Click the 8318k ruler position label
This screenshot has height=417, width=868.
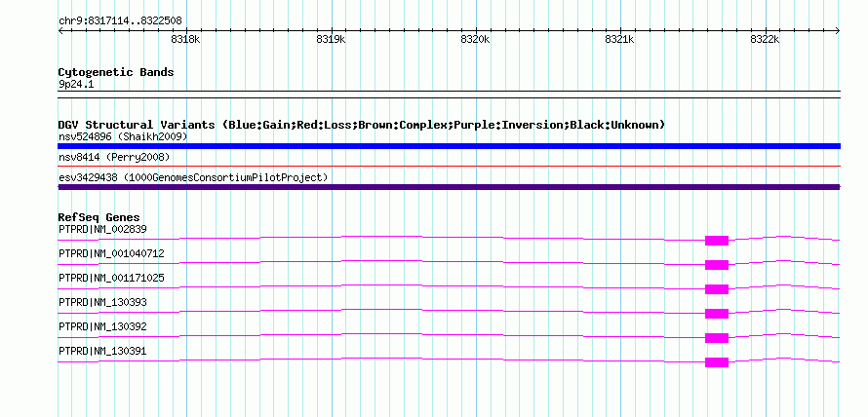point(185,39)
